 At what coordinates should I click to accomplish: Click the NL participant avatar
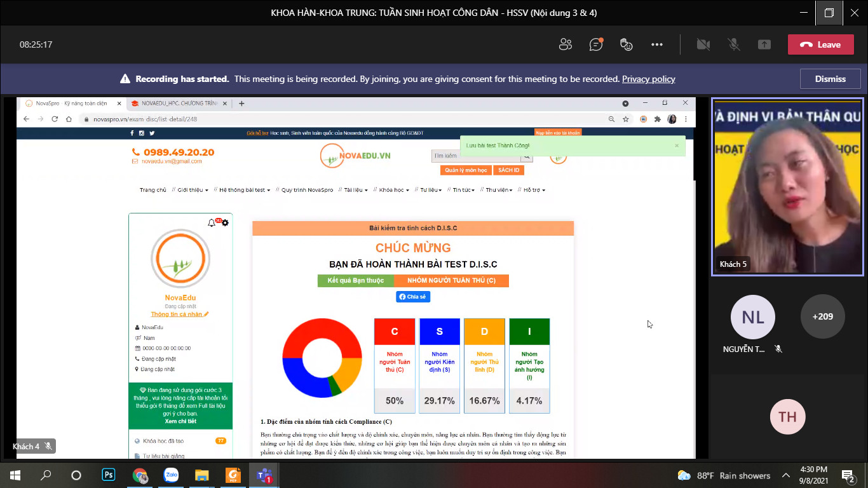[753, 316]
